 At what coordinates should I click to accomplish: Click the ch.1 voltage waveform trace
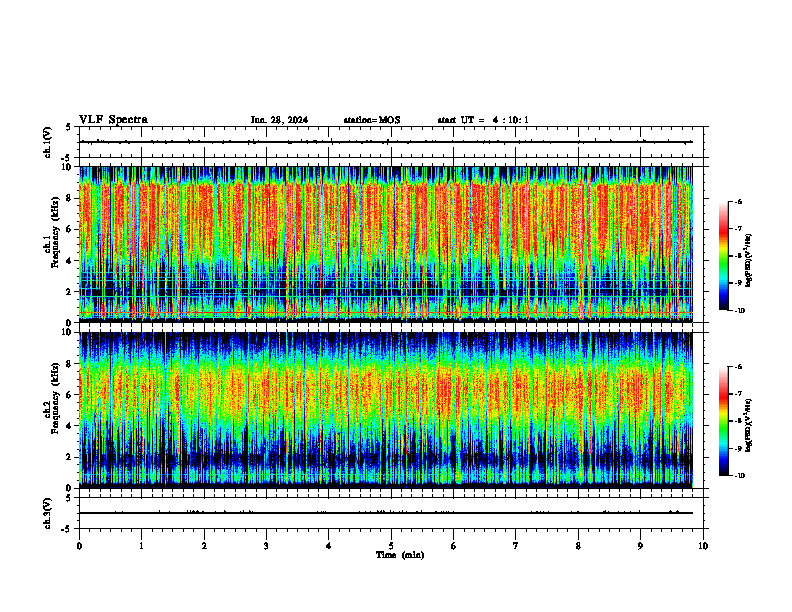(386, 142)
